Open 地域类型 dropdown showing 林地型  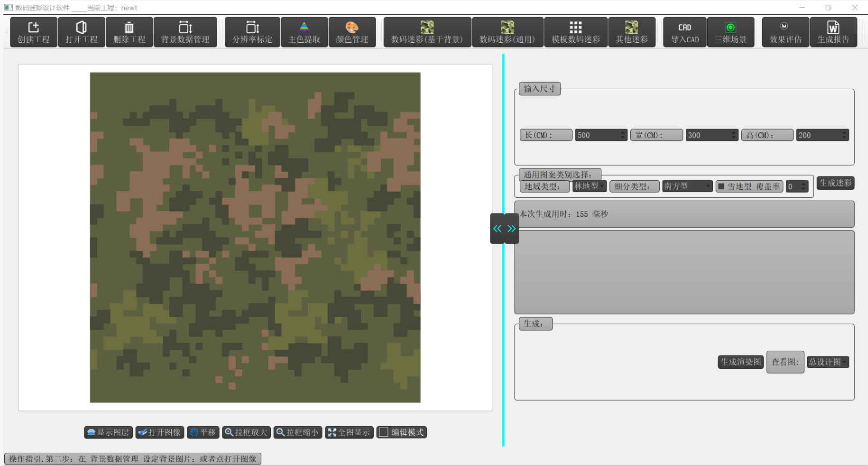(590, 186)
